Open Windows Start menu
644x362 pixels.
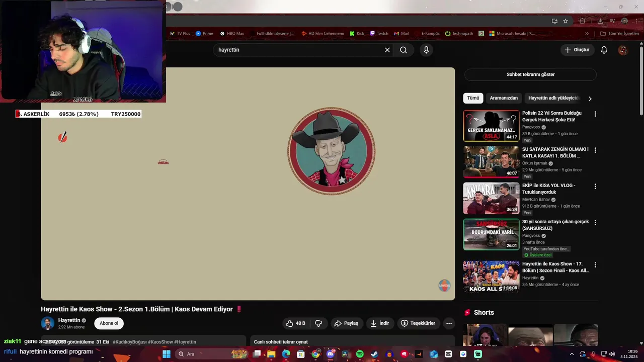(x=167, y=354)
